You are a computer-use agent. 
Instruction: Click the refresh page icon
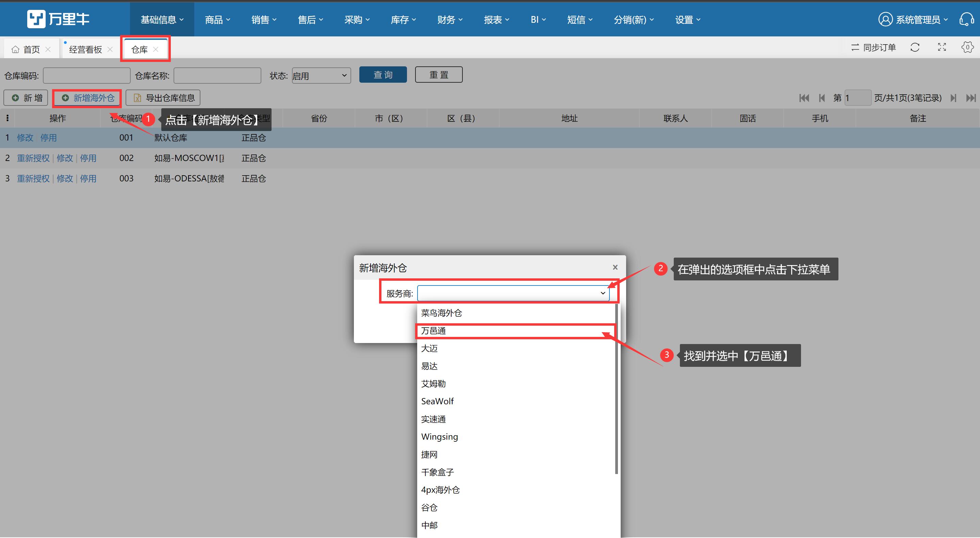pos(915,48)
